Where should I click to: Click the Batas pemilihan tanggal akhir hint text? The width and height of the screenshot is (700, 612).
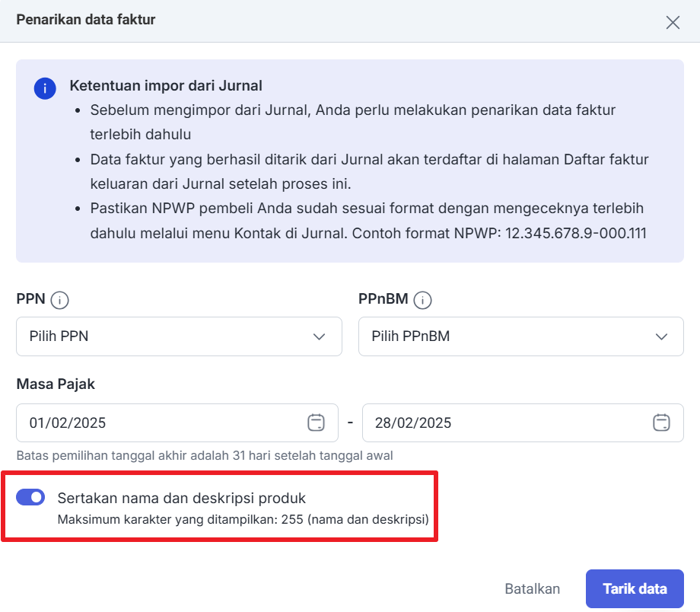(x=205, y=456)
